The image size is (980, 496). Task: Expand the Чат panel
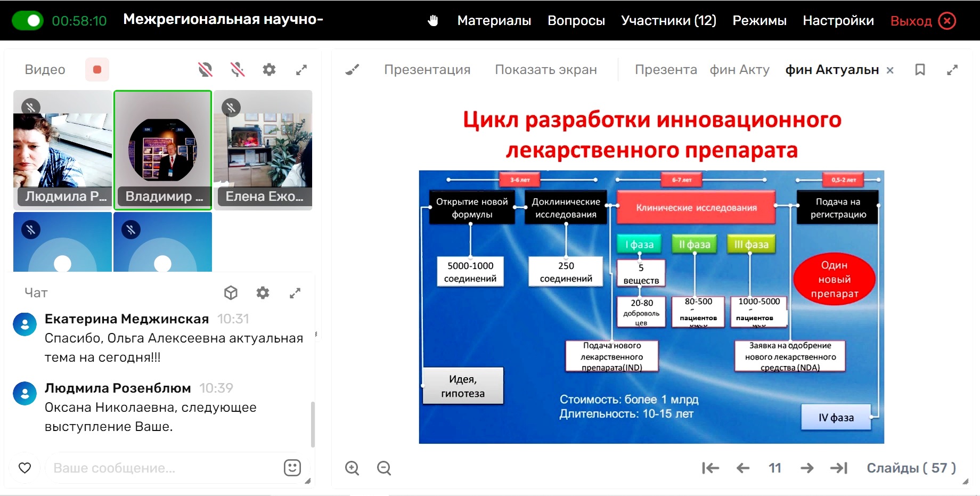295,293
